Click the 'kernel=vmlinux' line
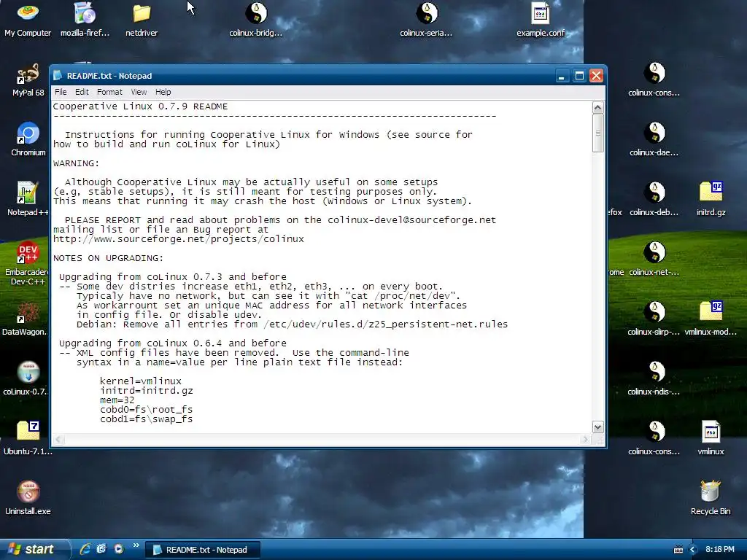This screenshot has height=560, width=747. (141, 381)
